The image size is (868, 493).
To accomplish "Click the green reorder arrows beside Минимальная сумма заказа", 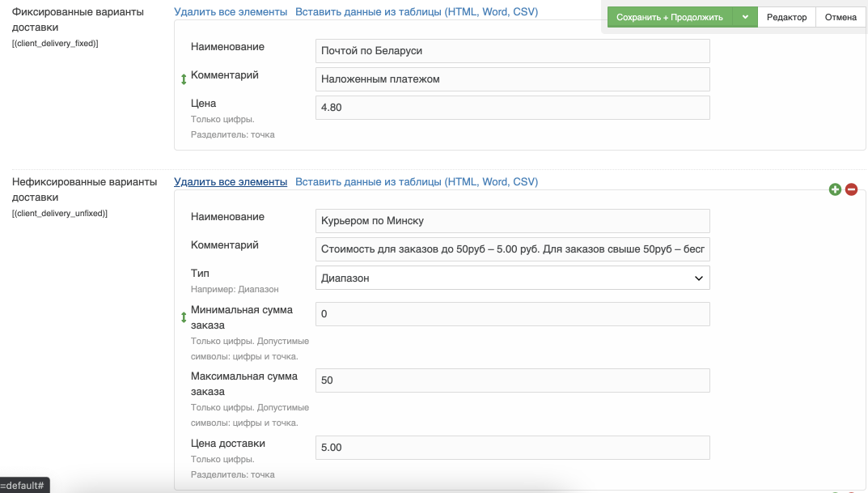I will [184, 318].
